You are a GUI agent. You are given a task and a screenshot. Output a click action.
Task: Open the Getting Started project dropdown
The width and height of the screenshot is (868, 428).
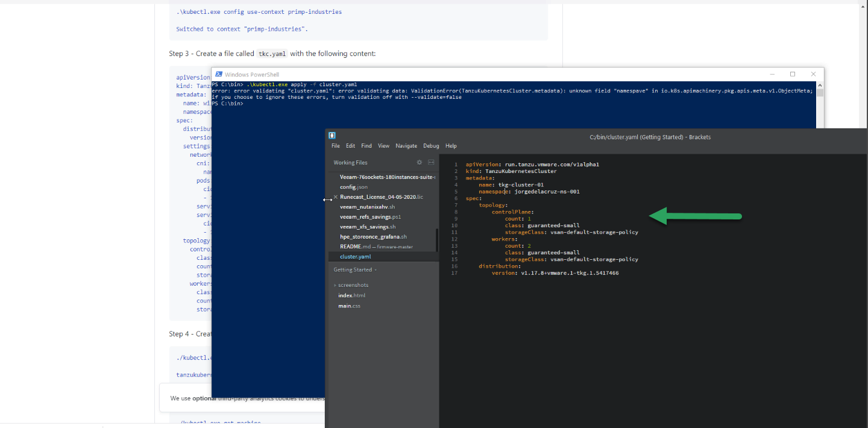tap(355, 270)
